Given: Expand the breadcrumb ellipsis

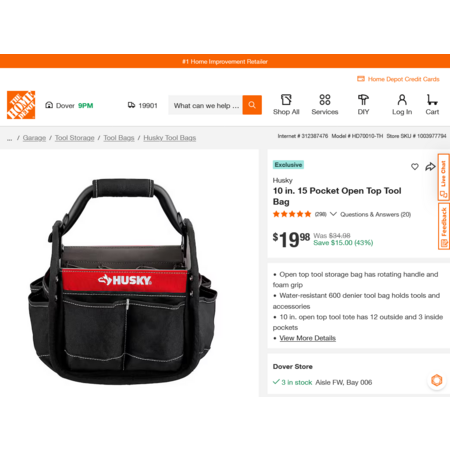Looking at the screenshot, I should [9, 138].
